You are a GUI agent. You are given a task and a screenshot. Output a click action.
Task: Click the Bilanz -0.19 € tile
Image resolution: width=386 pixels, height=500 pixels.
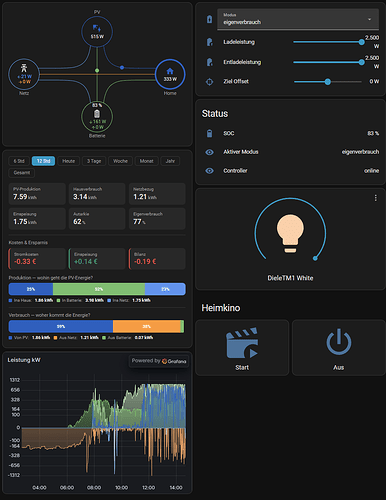pyautogui.click(x=157, y=259)
